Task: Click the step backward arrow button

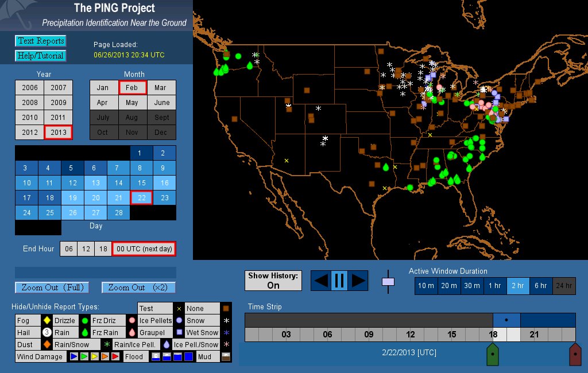Action: click(321, 281)
